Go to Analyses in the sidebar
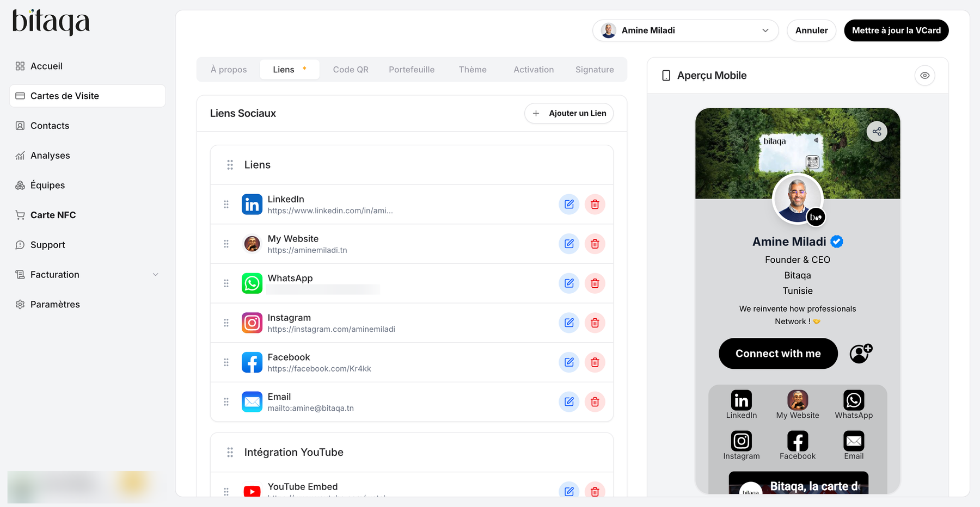Image resolution: width=980 pixels, height=507 pixels. pos(87,156)
